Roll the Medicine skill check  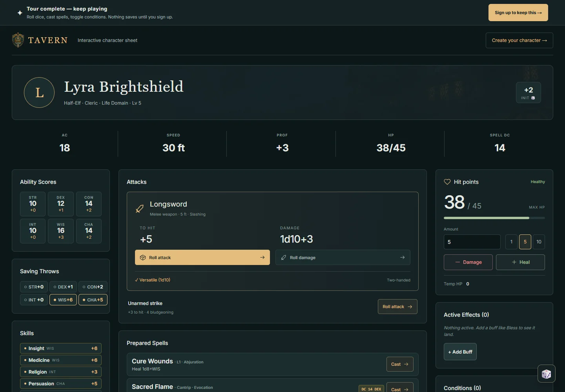coord(61,360)
